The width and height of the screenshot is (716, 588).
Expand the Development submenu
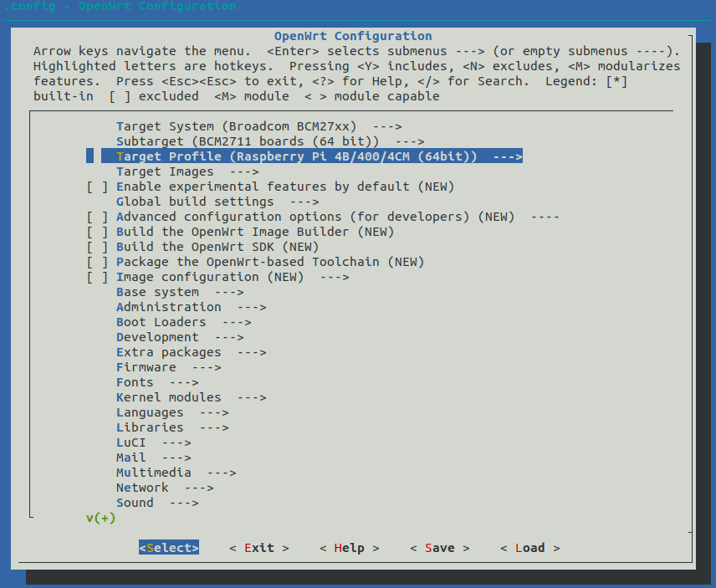click(x=180, y=337)
